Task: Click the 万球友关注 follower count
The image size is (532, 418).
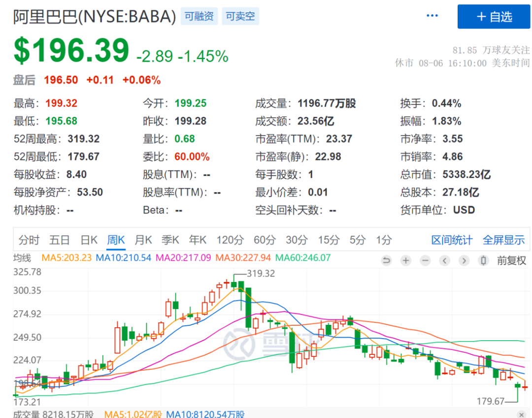Action: tap(491, 50)
